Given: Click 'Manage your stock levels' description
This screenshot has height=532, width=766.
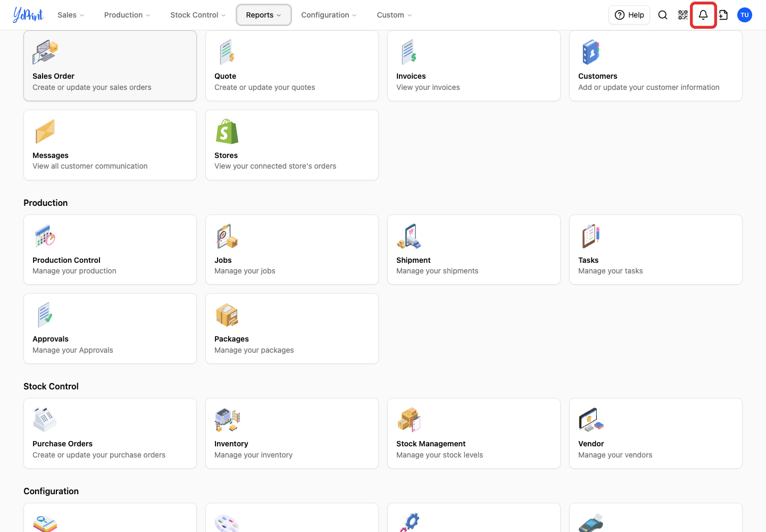Looking at the screenshot, I should point(439,455).
